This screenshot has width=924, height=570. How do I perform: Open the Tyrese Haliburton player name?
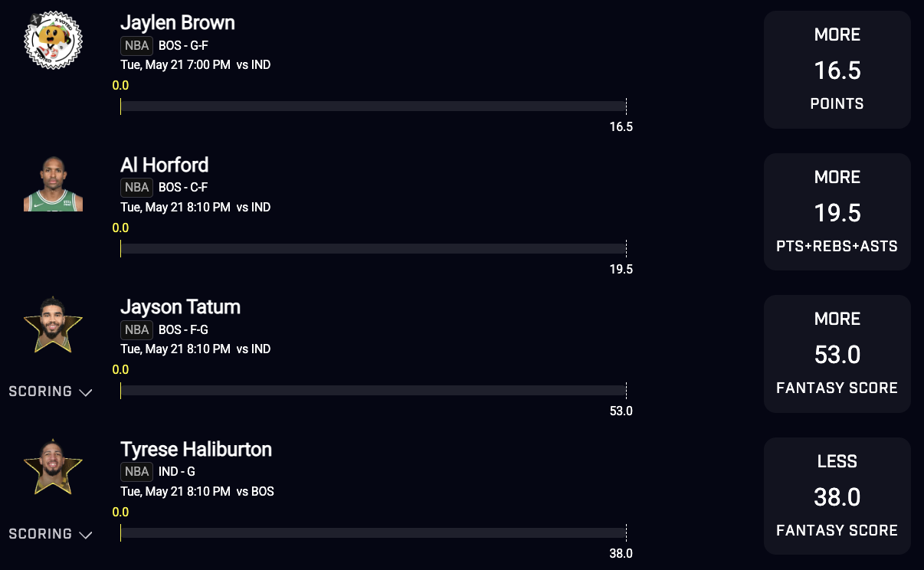pos(196,449)
